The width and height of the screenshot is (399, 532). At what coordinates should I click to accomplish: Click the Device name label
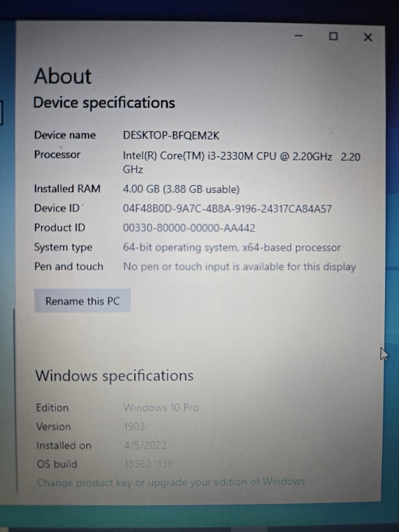pyautogui.click(x=65, y=135)
